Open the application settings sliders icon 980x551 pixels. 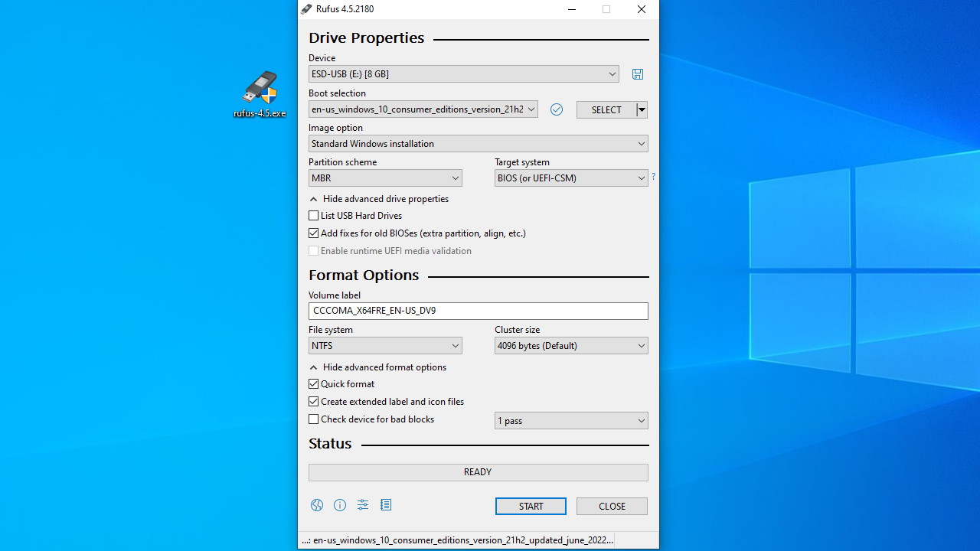(x=363, y=505)
